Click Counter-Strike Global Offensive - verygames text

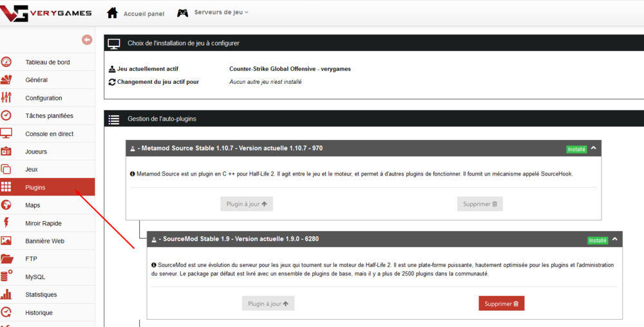290,69
